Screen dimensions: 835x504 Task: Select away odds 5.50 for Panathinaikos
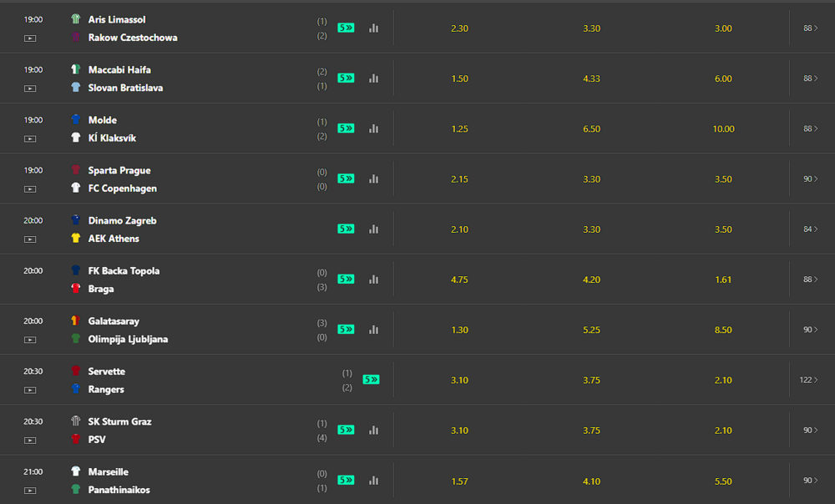pos(723,481)
